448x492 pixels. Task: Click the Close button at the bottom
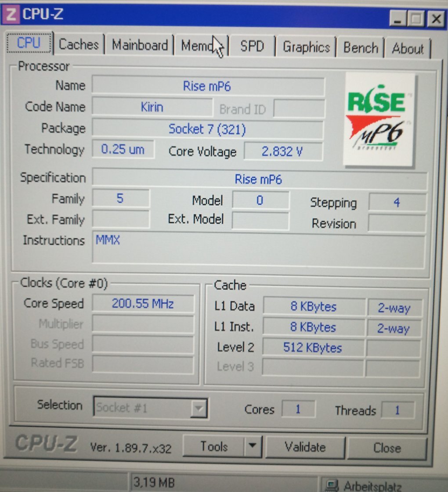(x=387, y=448)
